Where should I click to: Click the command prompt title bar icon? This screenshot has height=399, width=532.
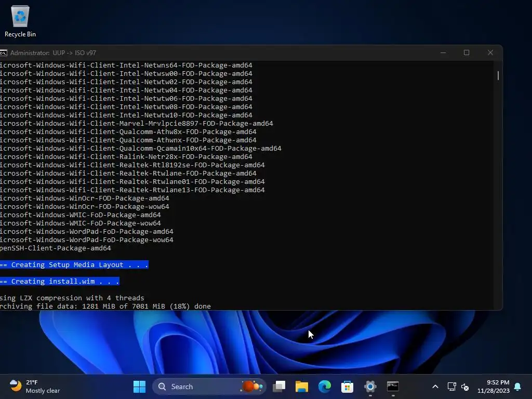[x=3, y=53]
